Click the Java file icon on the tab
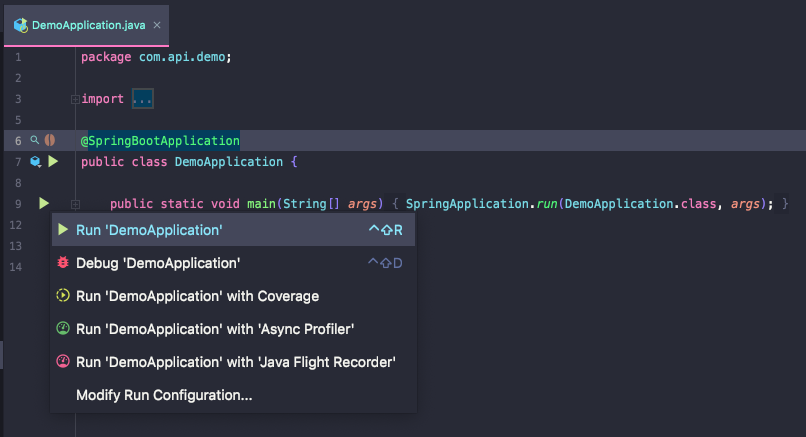 tap(20, 23)
